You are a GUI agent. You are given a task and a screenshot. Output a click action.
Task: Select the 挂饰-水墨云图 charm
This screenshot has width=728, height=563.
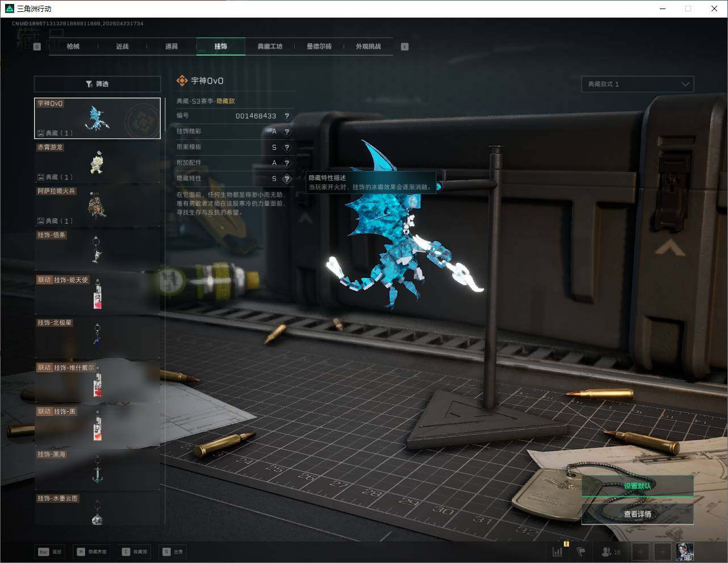97,509
